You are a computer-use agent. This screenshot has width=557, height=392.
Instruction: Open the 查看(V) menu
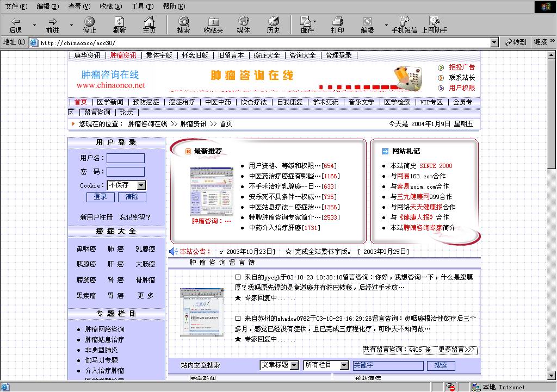click(x=79, y=7)
